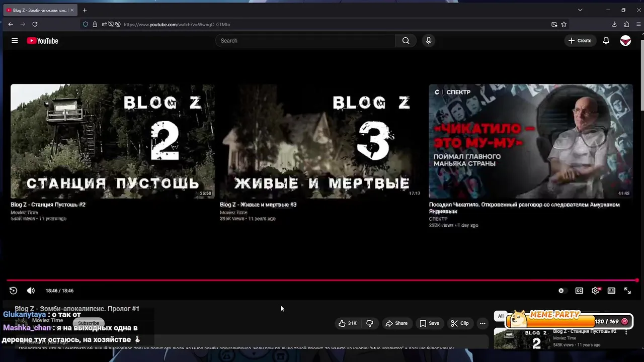Create a Clip of the video
This screenshot has width=644, height=362.
tap(459, 323)
